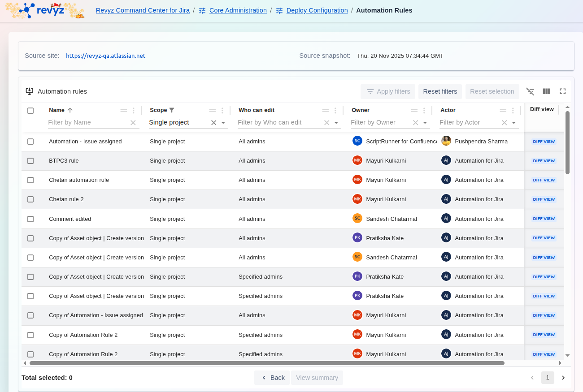Go to Core Administration breadcrumb
The image size is (583, 392).
[x=238, y=10]
